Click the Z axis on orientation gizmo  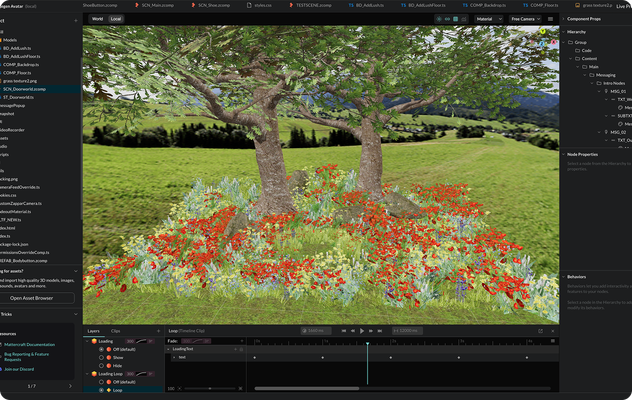[x=542, y=44]
